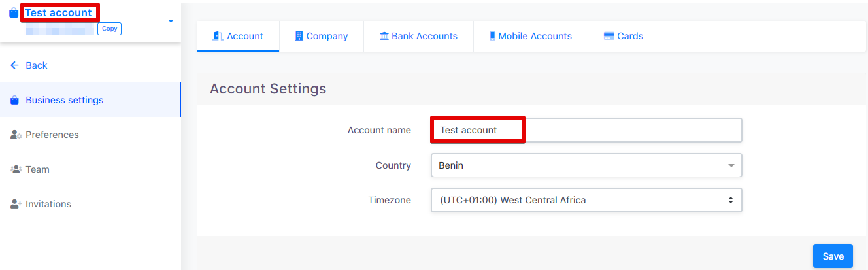Screen dimensions: 868x270
Task: Open the Country dropdown showing Benin
Action: pyautogui.click(x=586, y=165)
